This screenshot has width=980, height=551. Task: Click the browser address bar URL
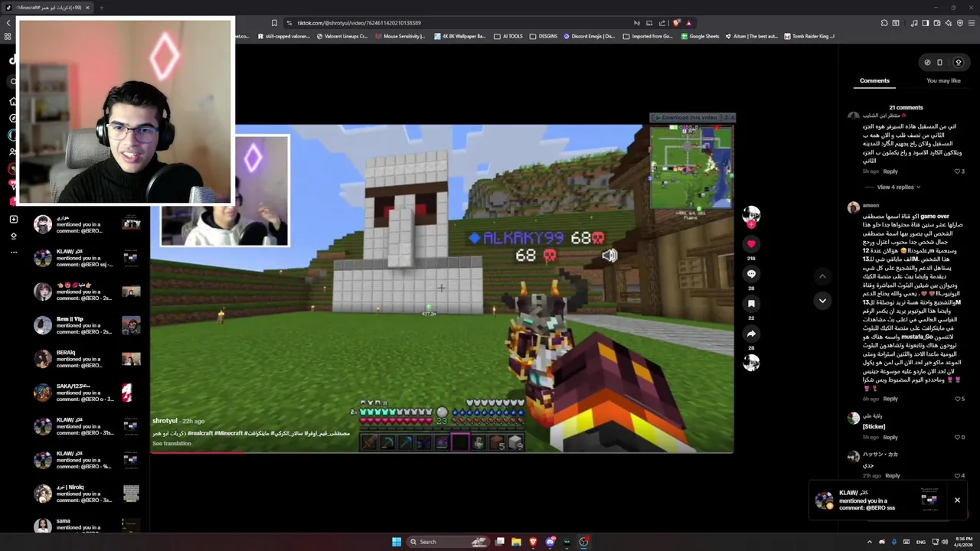[x=359, y=23]
